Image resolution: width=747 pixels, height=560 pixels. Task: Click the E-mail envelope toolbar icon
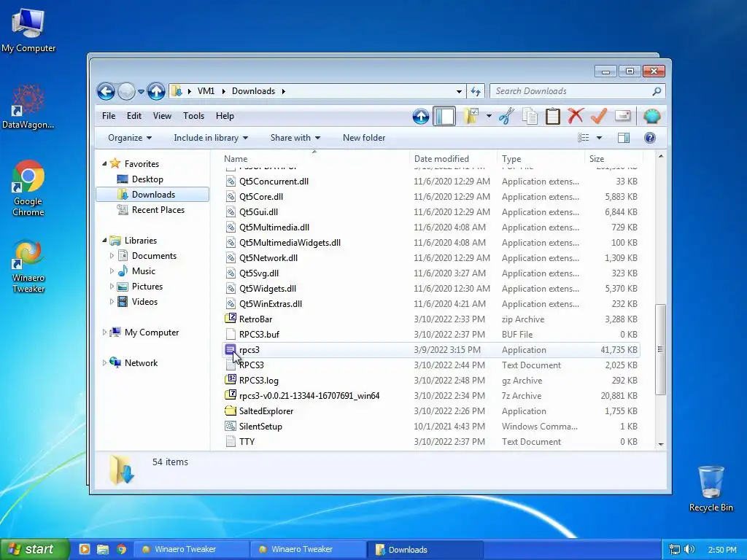(x=623, y=116)
